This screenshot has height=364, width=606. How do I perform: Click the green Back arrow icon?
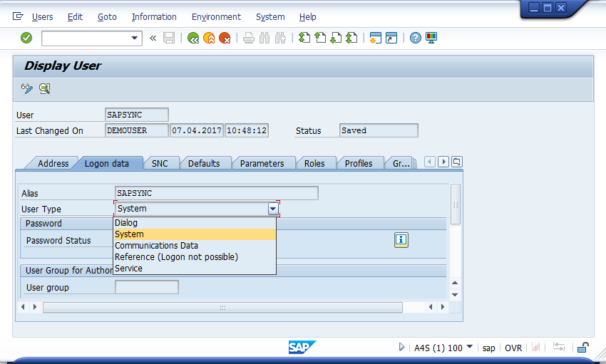point(193,38)
